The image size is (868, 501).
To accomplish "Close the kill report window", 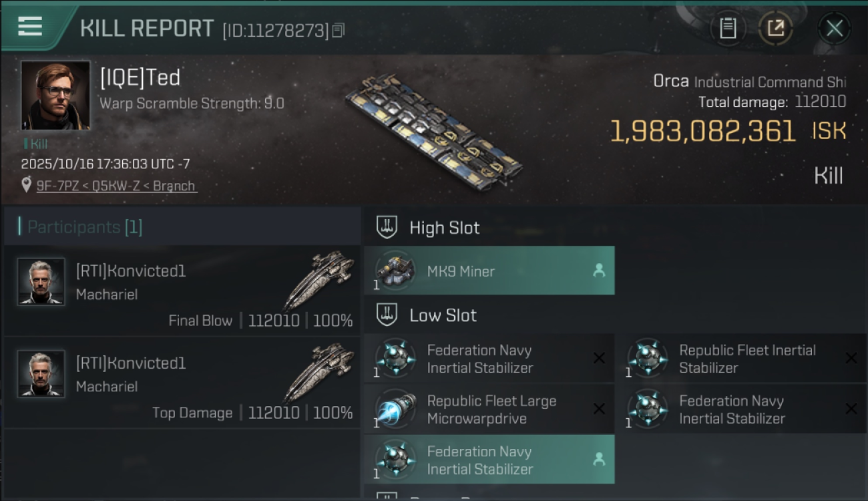I will tap(834, 28).
